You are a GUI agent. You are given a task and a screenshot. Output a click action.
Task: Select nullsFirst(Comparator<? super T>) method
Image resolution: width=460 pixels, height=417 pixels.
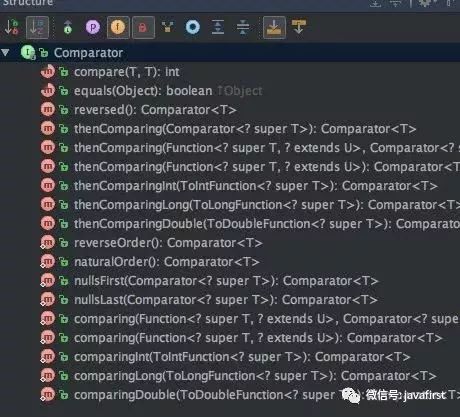coord(226,281)
